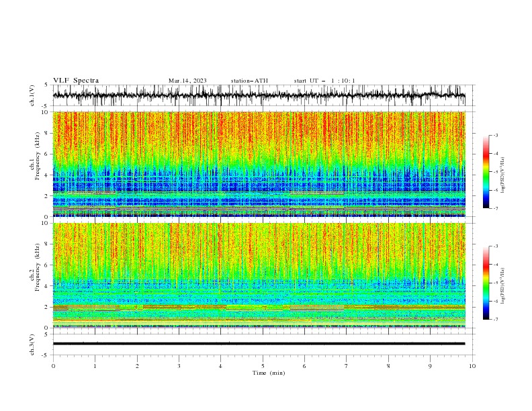Click the ch.2 spectrogram panel
This screenshot has height=411, width=532.
tap(259, 275)
